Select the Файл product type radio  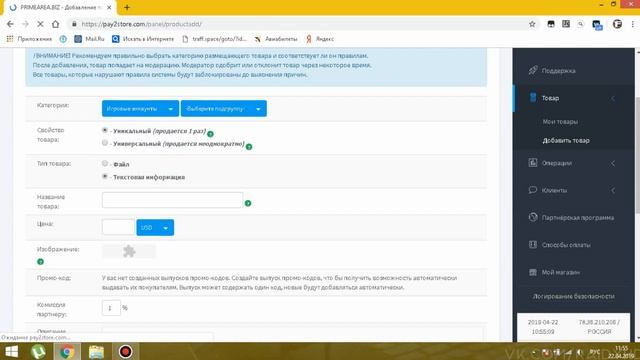[x=105, y=163]
